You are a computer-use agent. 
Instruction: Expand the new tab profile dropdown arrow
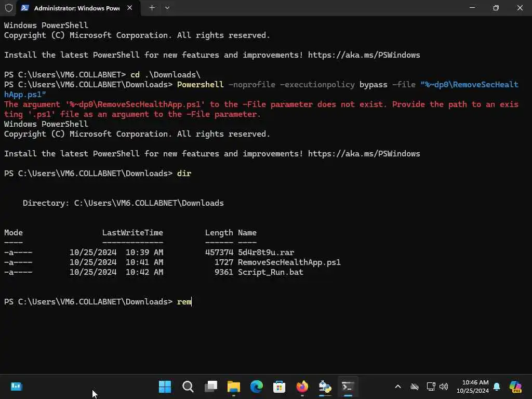(167, 8)
